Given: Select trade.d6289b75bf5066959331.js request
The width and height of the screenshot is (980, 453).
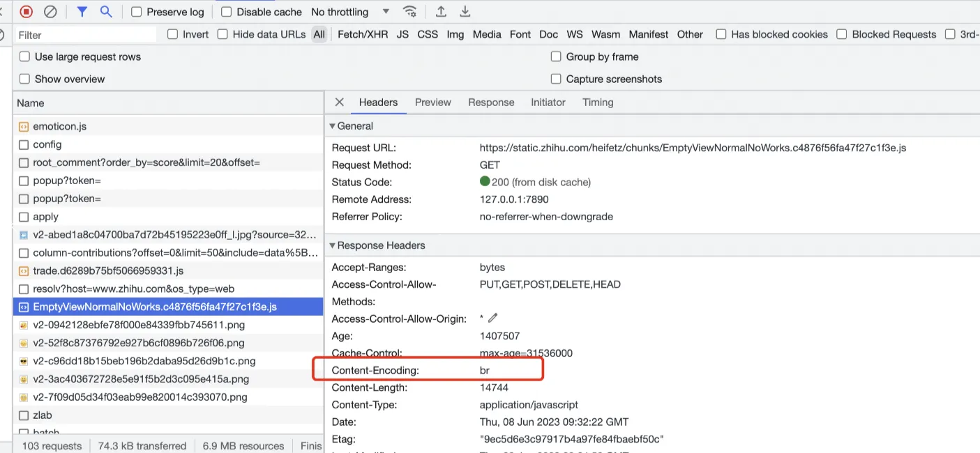Looking at the screenshot, I should click(x=108, y=270).
